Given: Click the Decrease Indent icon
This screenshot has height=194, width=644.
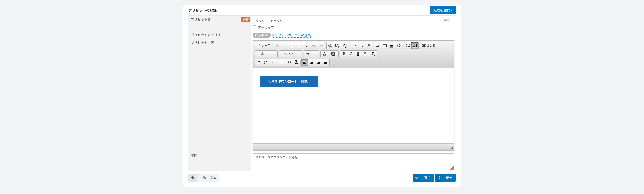Looking at the screenshot, I should tap(274, 62).
